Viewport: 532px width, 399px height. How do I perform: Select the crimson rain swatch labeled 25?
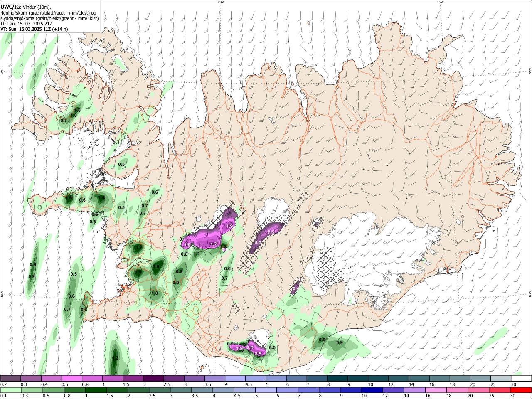tap(500, 390)
